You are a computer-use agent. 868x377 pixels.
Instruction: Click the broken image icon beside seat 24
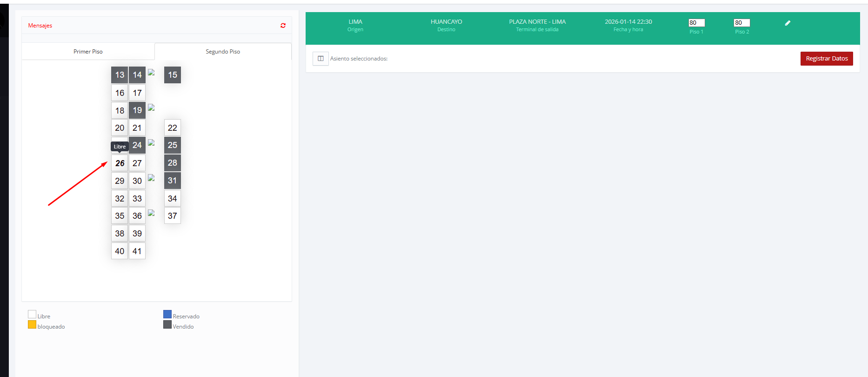click(151, 143)
